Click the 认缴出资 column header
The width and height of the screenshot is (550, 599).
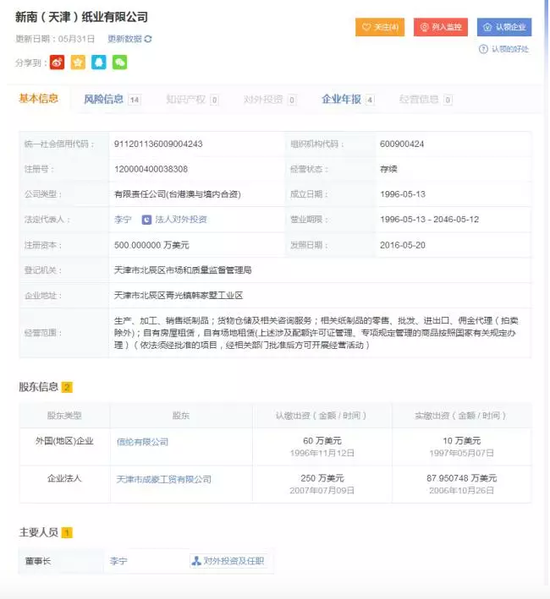(321, 416)
